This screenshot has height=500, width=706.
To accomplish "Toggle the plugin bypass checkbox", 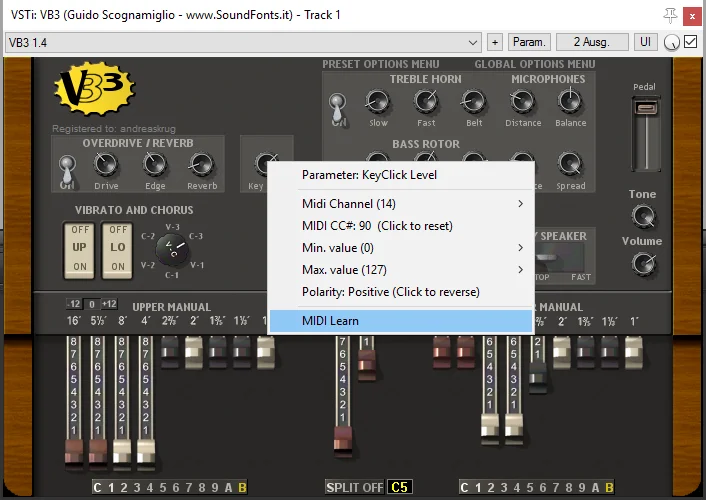I will (690, 42).
